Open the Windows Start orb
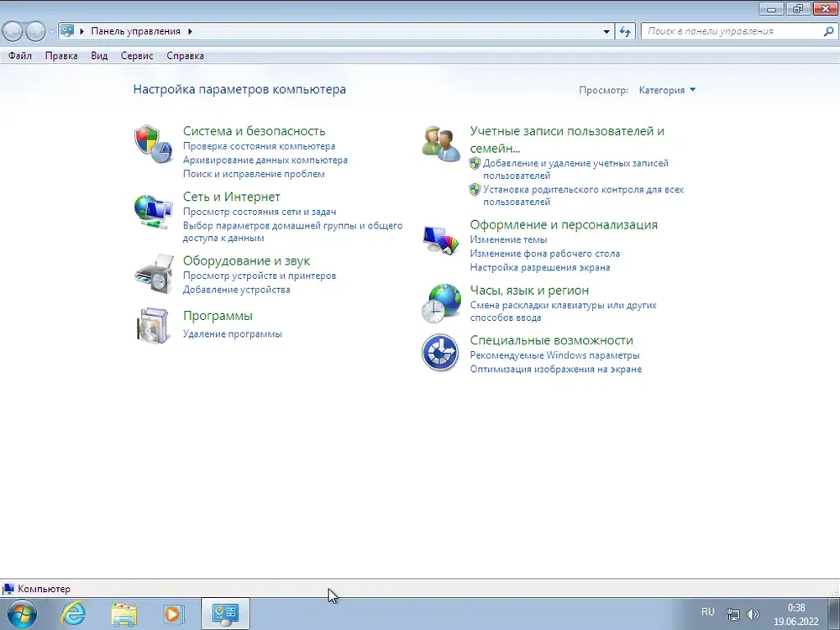The image size is (840, 630). point(22,613)
